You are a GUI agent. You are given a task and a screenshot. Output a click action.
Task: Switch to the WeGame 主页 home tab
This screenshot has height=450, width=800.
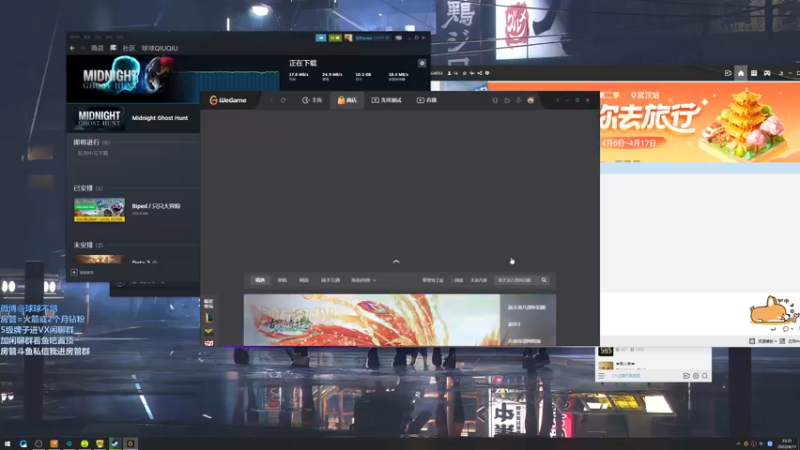312,100
